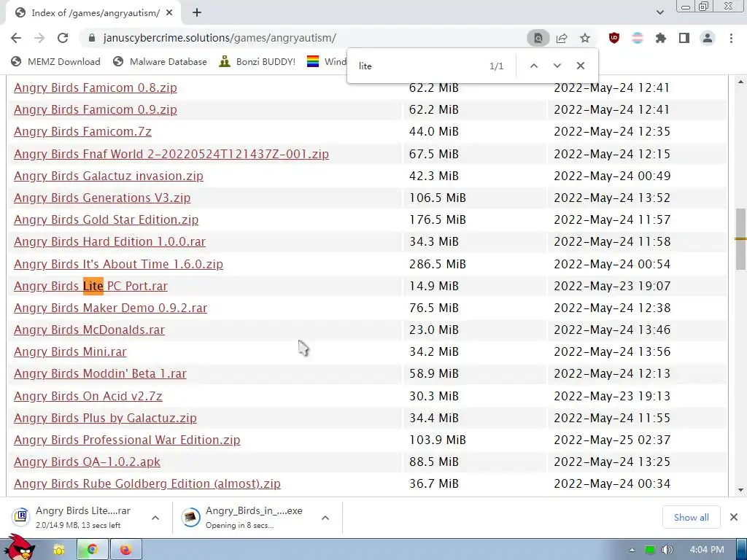Image resolution: width=747 pixels, height=560 pixels.
Task: Close the downloads shelf
Action: pyautogui.click(x=734, y=517)
